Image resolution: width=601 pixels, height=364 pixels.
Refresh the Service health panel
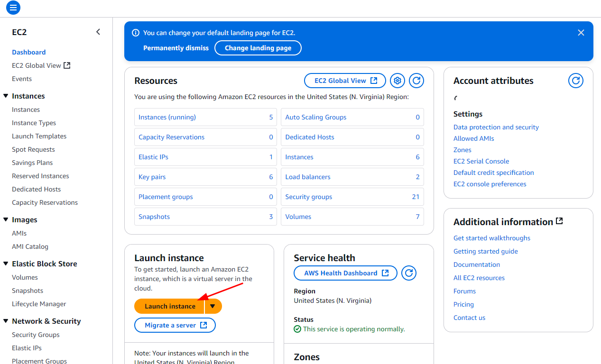409,273
